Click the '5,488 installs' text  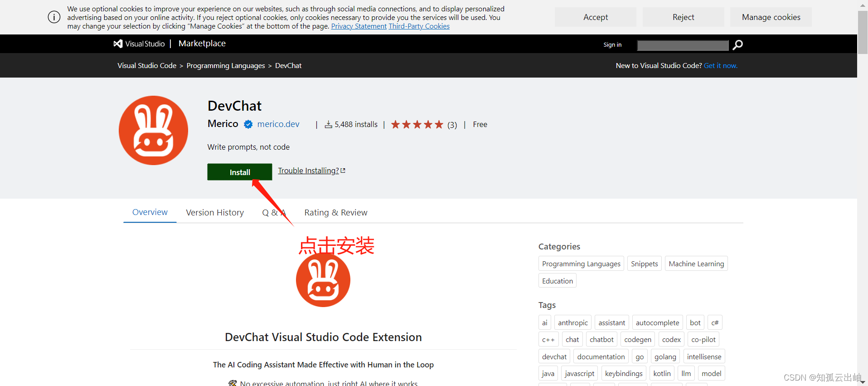(x=356, y=124)
